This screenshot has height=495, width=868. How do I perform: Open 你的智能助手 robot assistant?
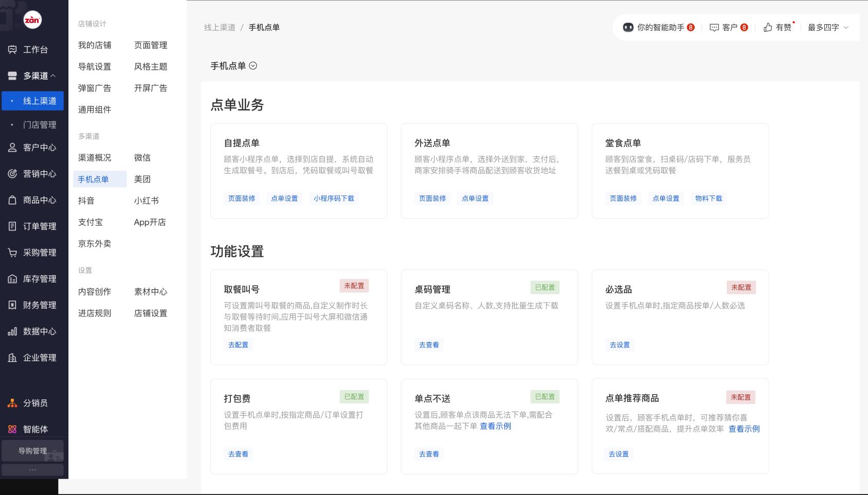628,27
